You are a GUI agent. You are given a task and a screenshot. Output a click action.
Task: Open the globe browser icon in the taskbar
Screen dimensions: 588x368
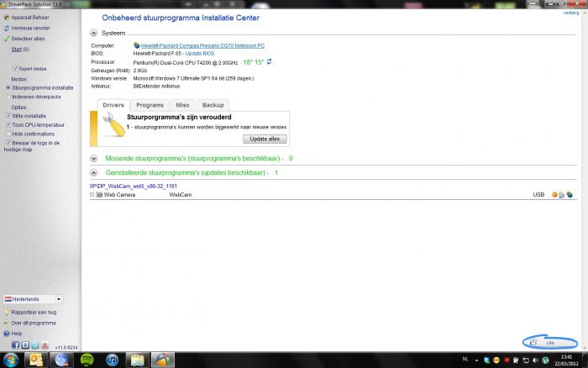(62, 360)
